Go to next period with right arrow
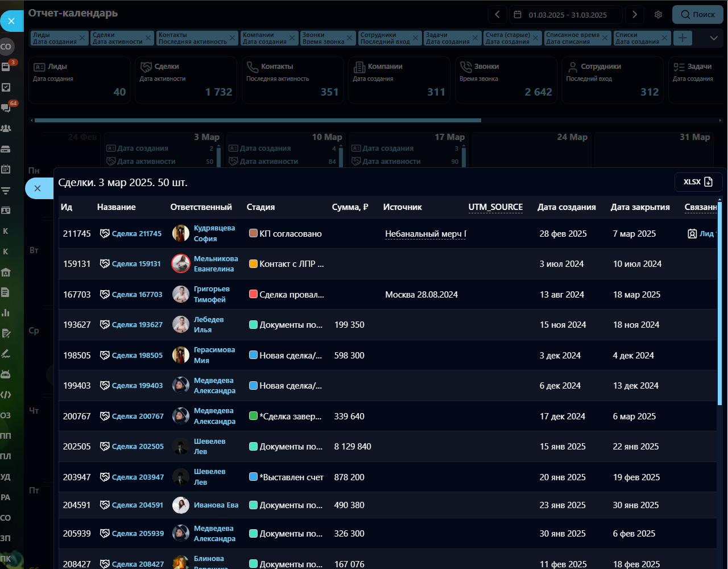The height and width of the screenshot is (569, 728). click(x=635, y=15)
